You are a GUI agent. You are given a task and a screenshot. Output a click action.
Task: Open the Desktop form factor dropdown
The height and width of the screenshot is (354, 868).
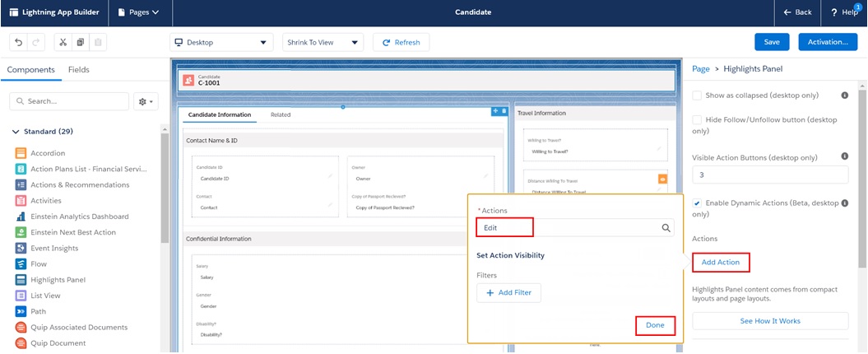click(221, 42)
